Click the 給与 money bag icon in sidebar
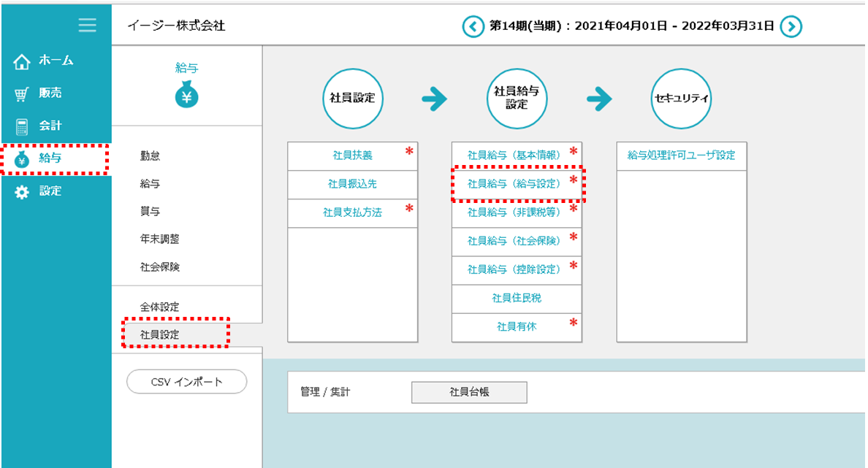 22,159
